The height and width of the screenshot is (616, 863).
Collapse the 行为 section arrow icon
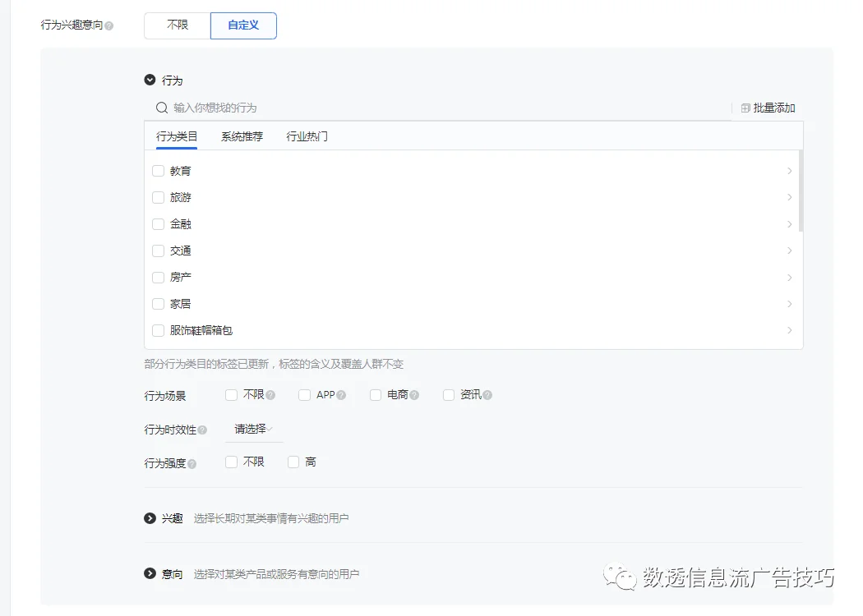coord(150,80)
